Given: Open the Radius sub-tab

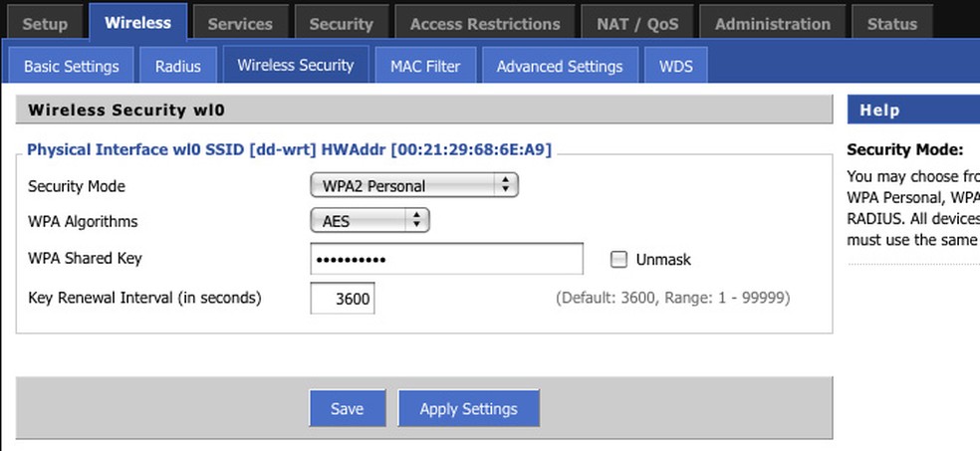Looking at the screenshot, I should 178,67.
